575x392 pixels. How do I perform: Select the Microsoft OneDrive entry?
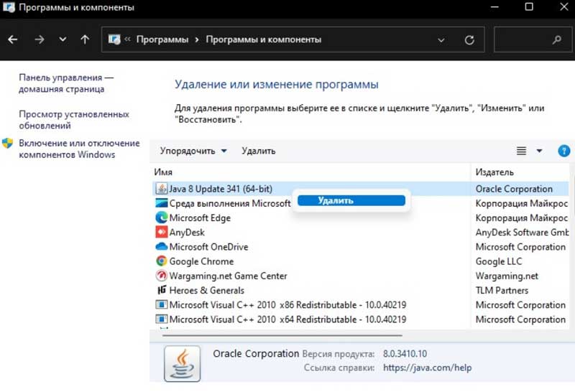[208, 247]
